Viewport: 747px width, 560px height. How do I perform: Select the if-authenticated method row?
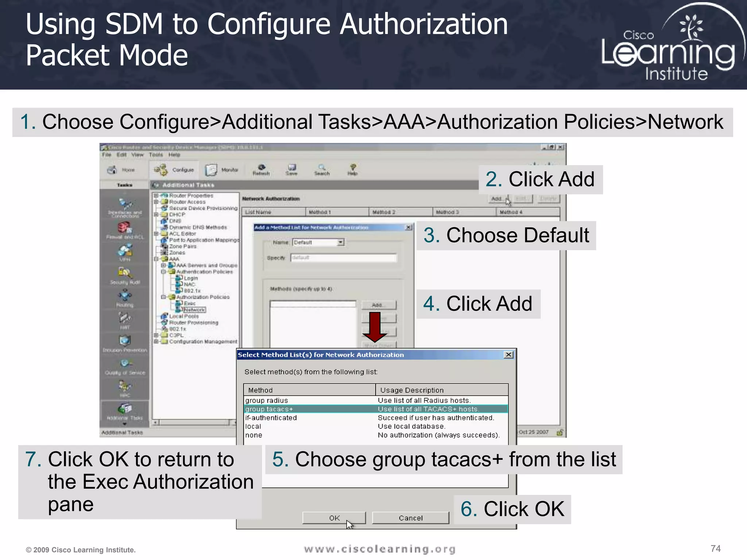[376, 418]
